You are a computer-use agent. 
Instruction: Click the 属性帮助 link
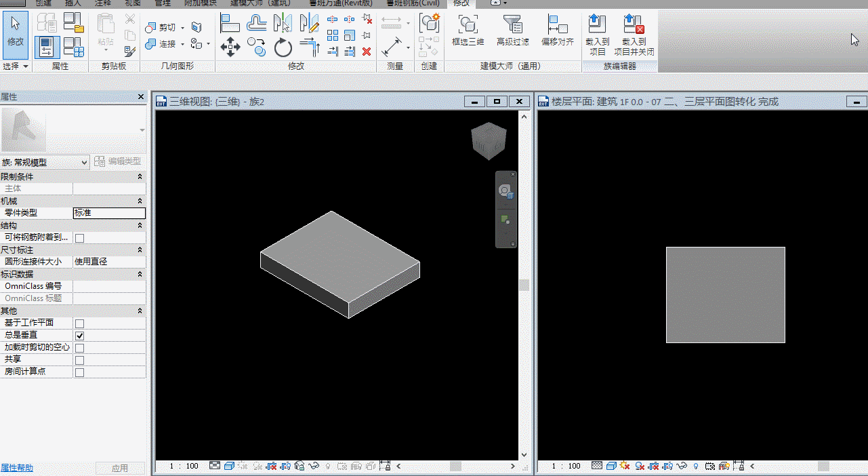tap(17, 468)
